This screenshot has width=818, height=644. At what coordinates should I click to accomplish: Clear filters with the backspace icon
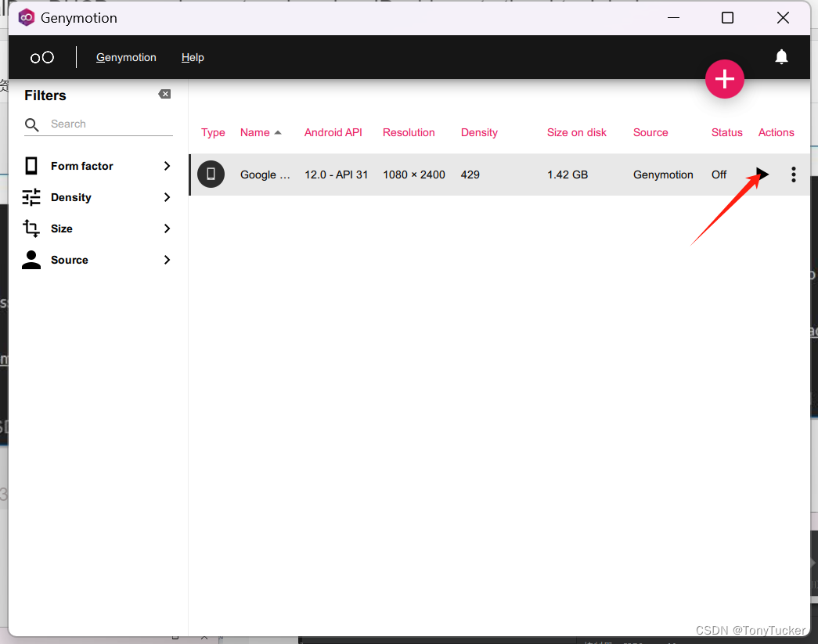(x=164, y=94)
